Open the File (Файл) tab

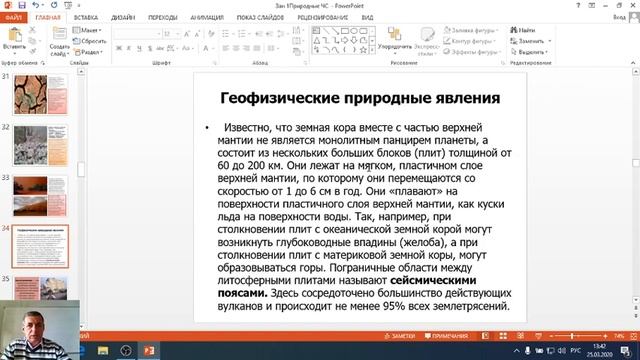click(x=13, y=18)
